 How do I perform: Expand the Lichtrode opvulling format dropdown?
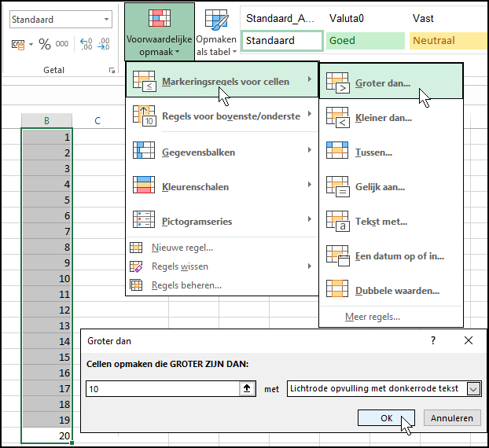pyautogui.click(x=472, y=388)
